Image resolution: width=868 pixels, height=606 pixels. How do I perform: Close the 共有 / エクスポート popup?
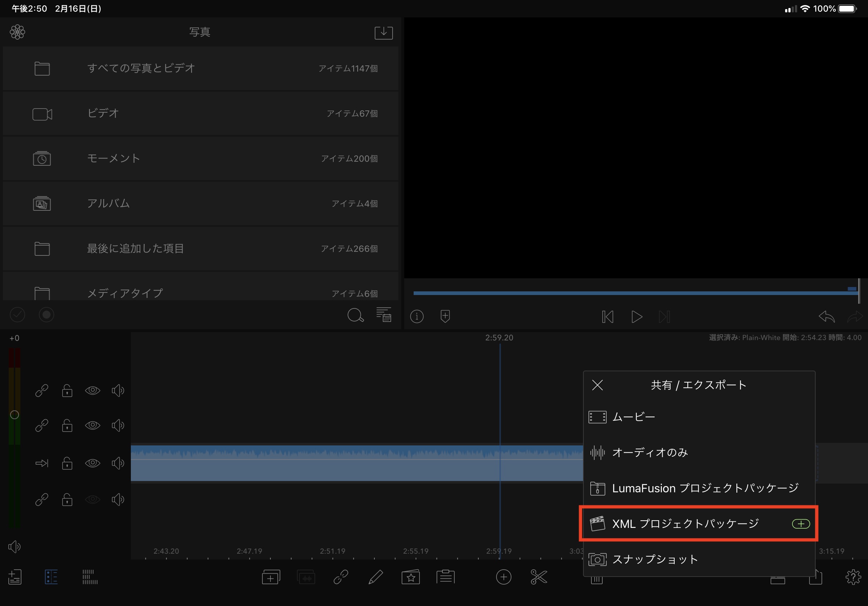coord(597,385)
